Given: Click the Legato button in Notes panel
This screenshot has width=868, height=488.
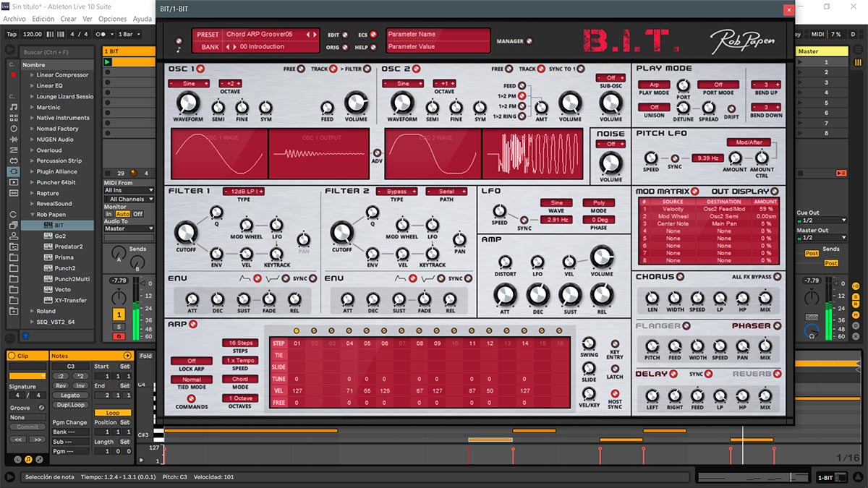Looking at the screenshot, I should [x=70, y=395].
